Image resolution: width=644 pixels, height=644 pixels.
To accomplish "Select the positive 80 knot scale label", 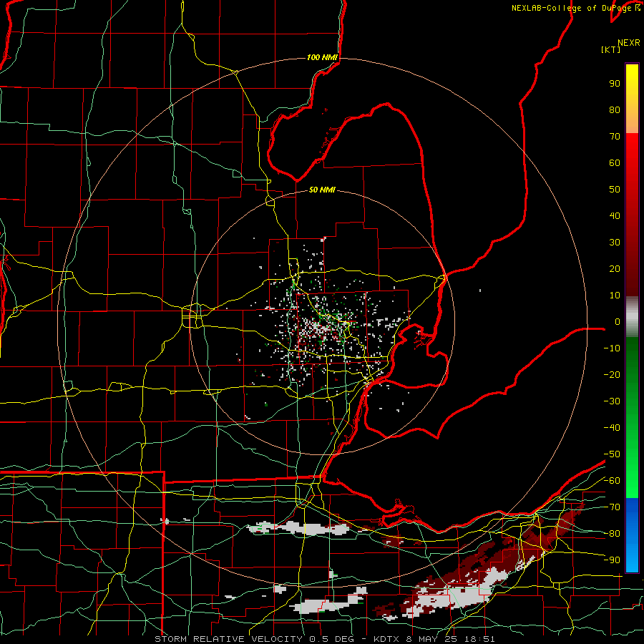I will coord(615,109).
